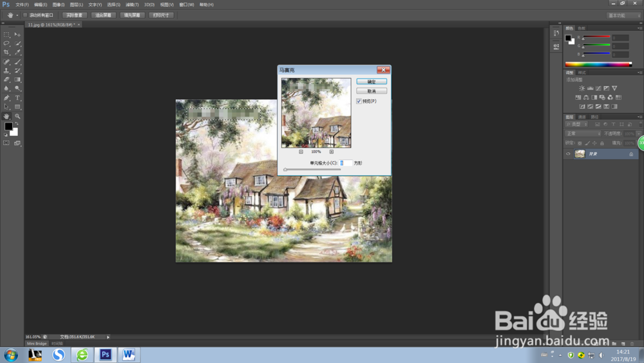Toggle Quick Mask mode
The height and width of the screenshot is (363, 644).
pos(6,143)
